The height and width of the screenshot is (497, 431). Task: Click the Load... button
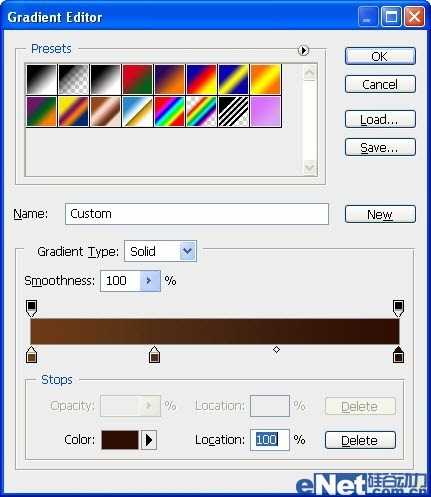tap(380, 119)
